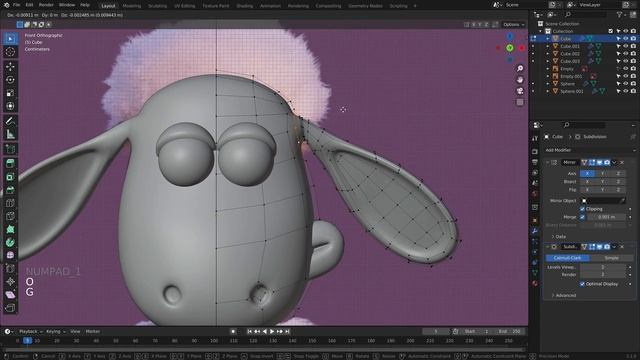Select the Select Box tool
Image resolution: width=640 pixels, height=360 pixels.
(x=10, y=39)
